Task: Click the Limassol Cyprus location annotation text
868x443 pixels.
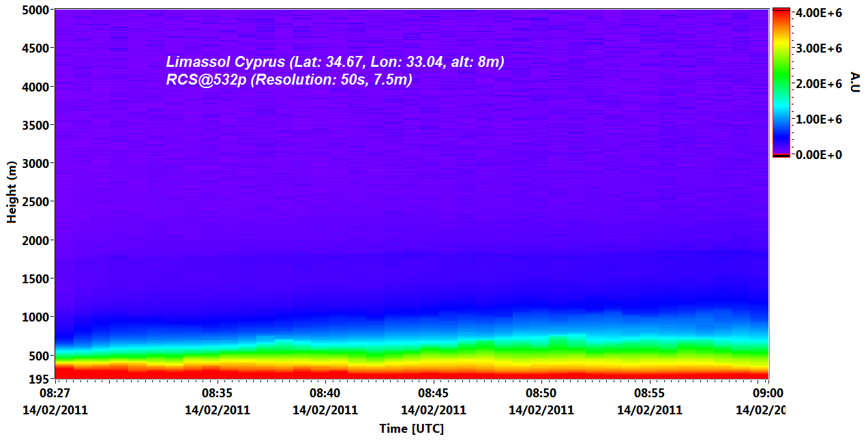Action: point(335,62)
